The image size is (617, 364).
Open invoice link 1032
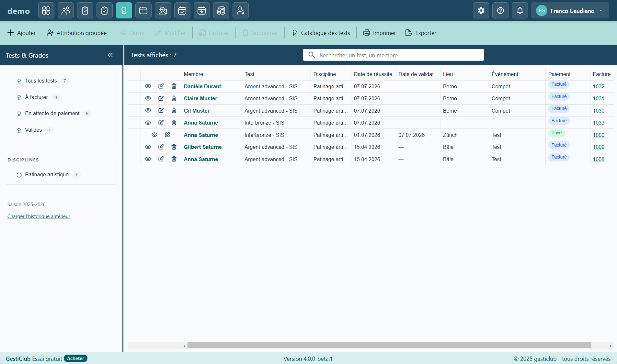click(x=599, y=86)
